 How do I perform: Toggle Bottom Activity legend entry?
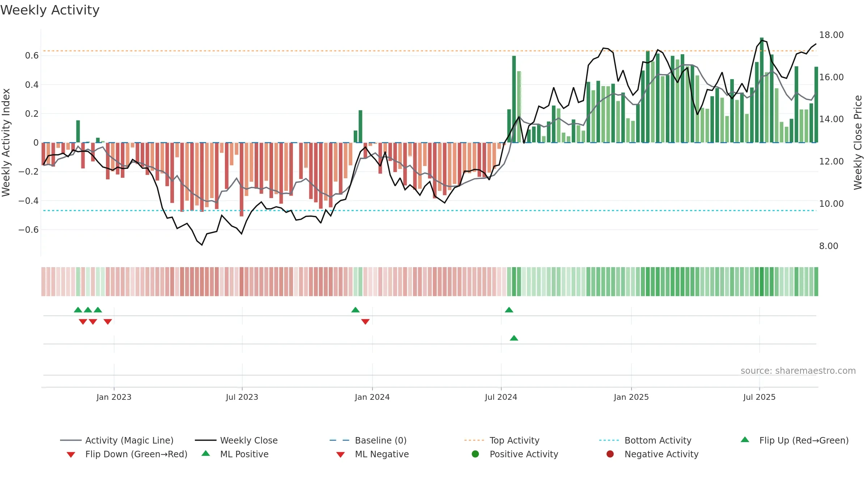[645, 440]
